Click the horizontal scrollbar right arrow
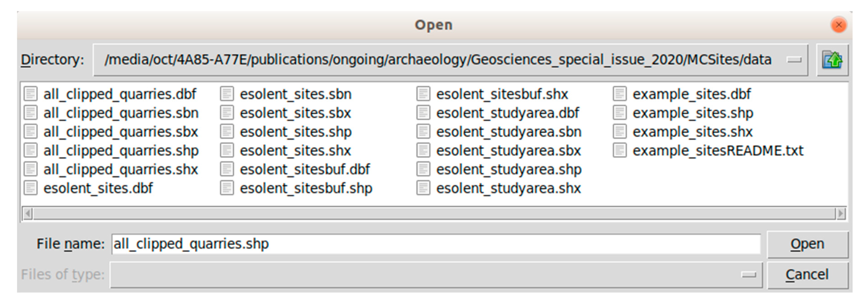The height and width of the screenshot is (302, 868). [x=841, y=214]
